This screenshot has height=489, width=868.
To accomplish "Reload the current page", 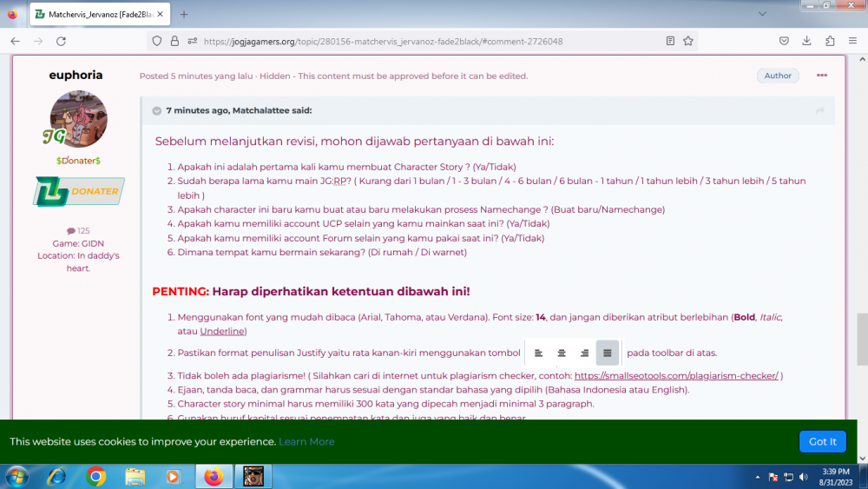I will pyautogui.click(x=61, y=41).
